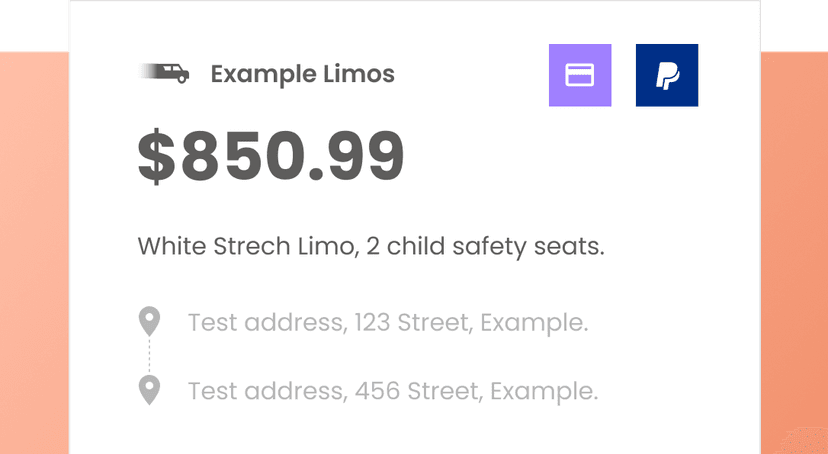Click the teal strip at top right

point(794,24)
